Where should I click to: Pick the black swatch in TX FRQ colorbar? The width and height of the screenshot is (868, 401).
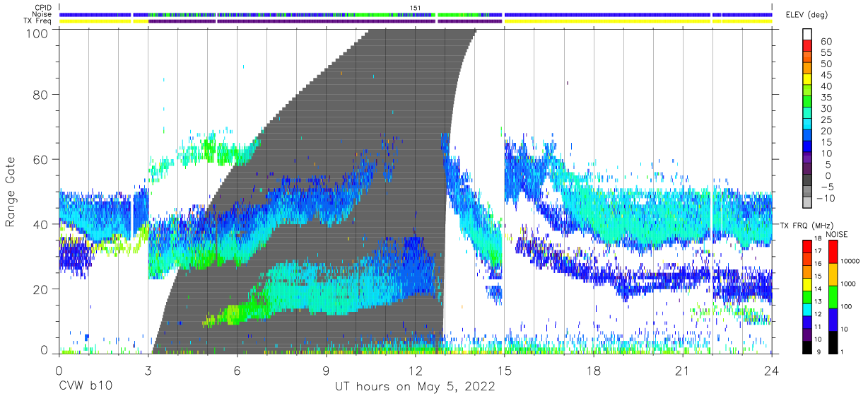click(807, 347)
